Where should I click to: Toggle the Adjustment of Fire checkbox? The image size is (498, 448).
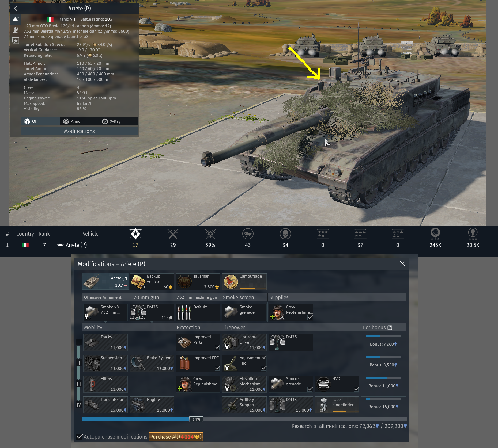264,368
